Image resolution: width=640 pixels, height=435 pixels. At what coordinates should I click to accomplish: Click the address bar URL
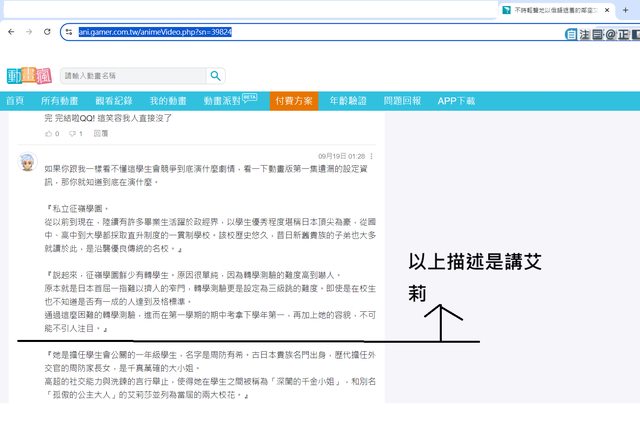tap(160, 32)
